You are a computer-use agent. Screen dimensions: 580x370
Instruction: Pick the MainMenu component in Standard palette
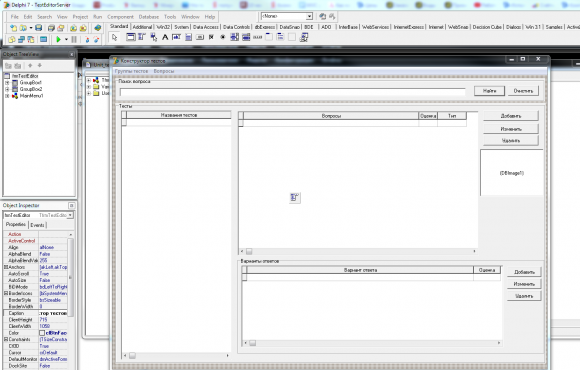pyautogui.click(x=142, y=37)
